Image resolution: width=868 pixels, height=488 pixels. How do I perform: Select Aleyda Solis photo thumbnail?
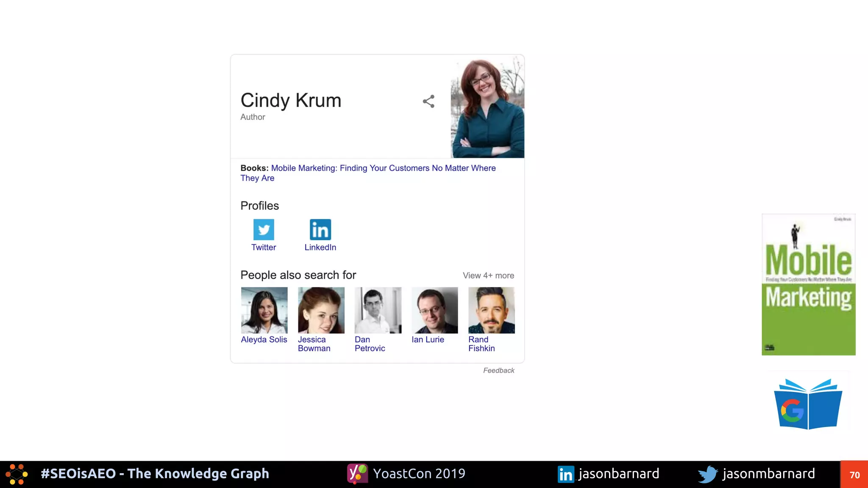[x=264, y=310]
